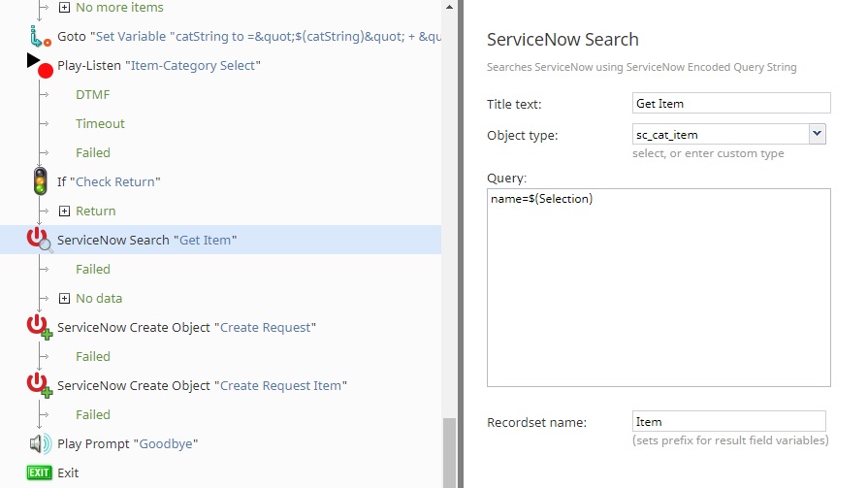Click the Play-Listen red breakpoint icon
Image resolution: width=868 pixels, height=488 pixels.
click(x=46, y=71)
